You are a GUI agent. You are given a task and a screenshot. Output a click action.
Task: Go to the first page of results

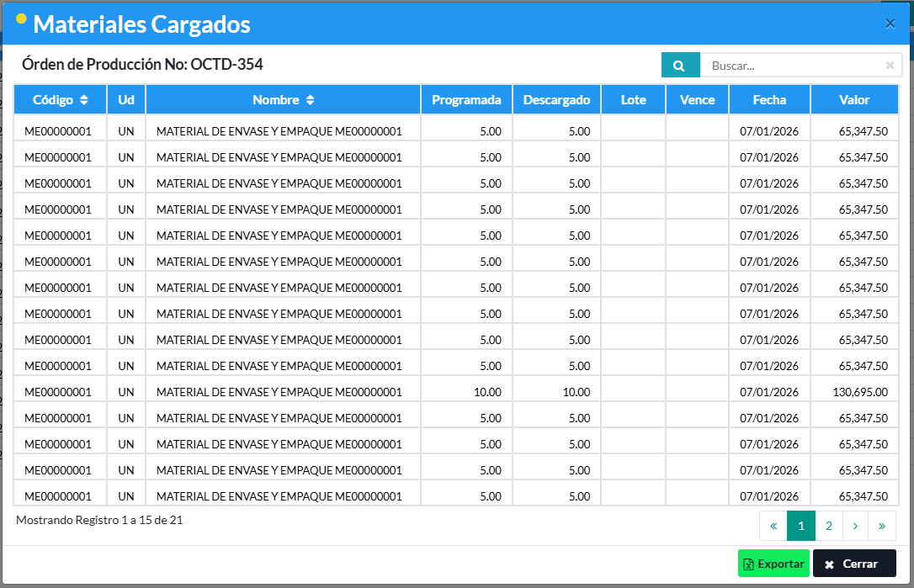coord(773,526)
